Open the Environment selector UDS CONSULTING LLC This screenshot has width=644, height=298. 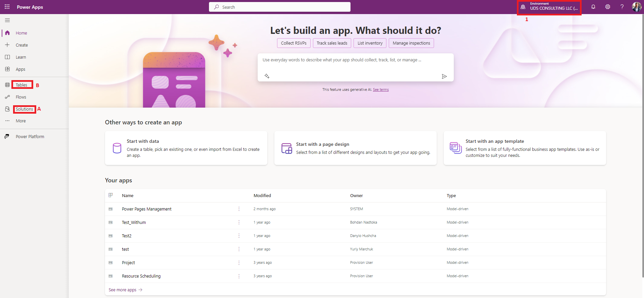549,7
